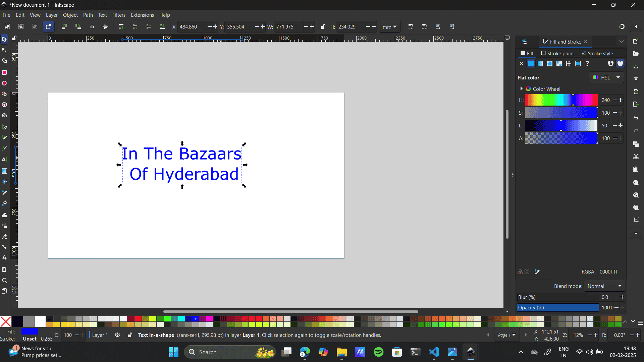Select the Node edit tool

[x=4, y=50]
